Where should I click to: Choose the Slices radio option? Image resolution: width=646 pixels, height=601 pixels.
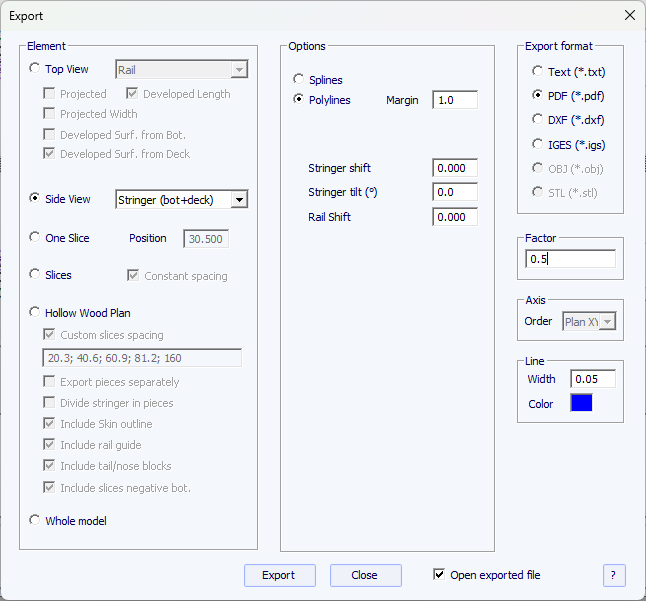[36, 274]
